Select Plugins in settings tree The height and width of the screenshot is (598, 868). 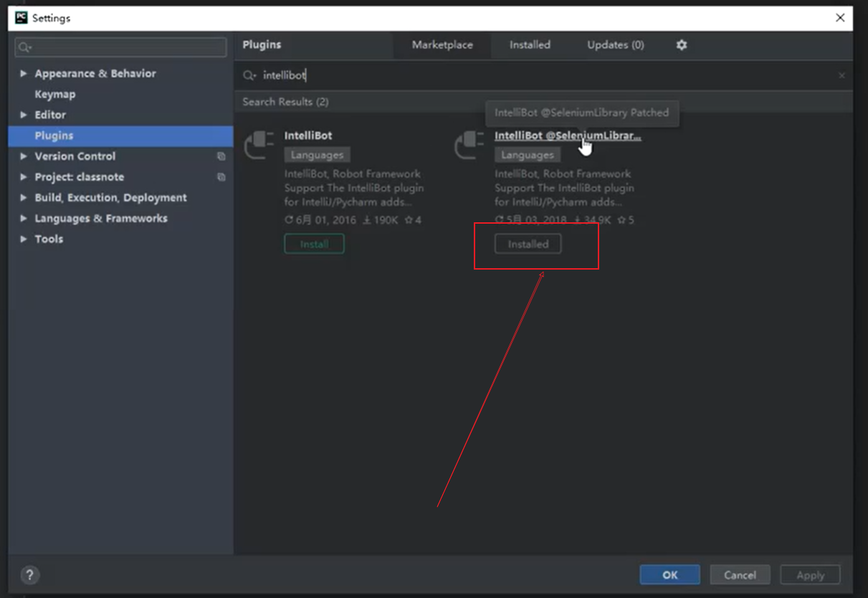[120, 136]
